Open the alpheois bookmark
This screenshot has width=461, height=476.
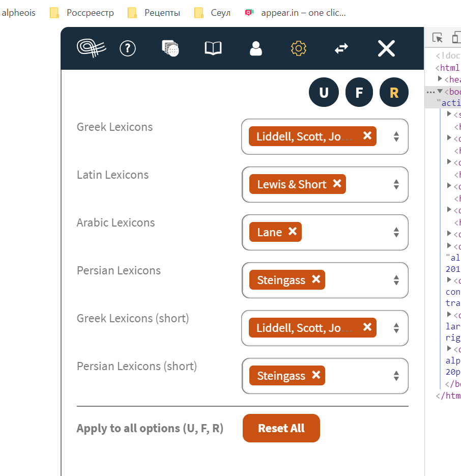click(x=18, y=13)
